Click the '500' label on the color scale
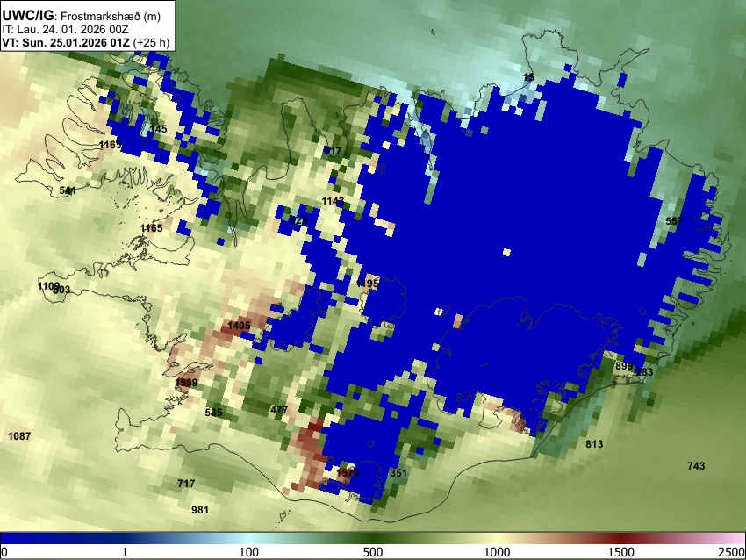This screenshot has height=560, width=746. click(x=373, y=552)
